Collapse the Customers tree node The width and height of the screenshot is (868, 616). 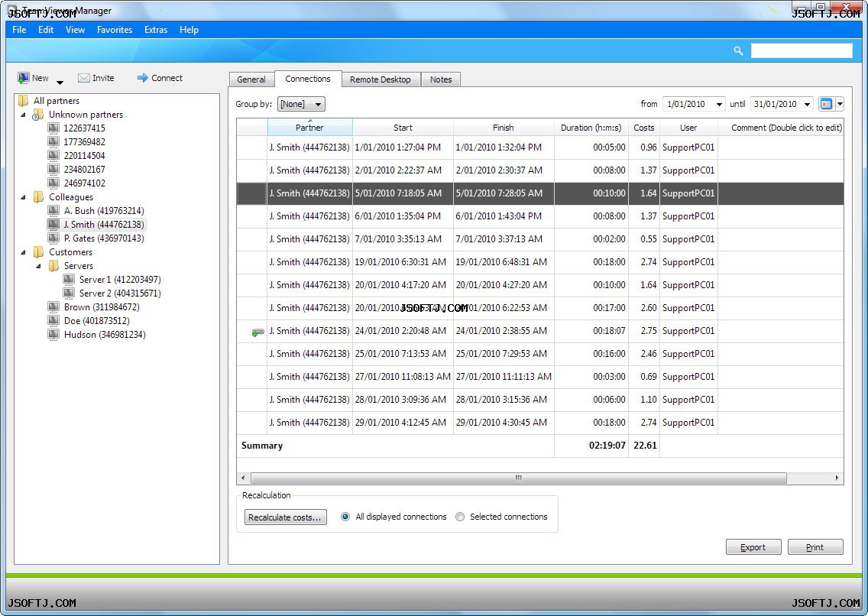23,251
